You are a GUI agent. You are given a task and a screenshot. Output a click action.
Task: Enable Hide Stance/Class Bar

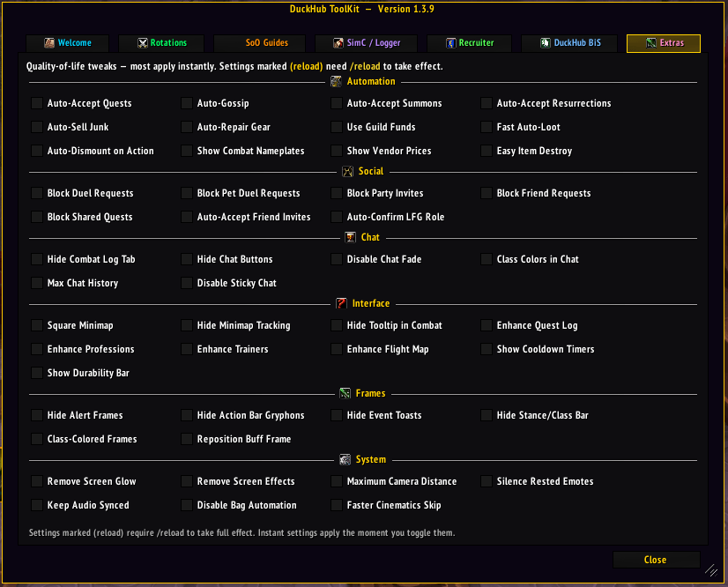487,415
